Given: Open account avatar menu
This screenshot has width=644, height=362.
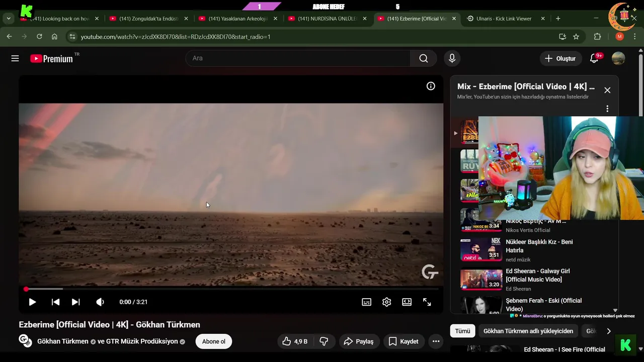Looking at the screenshot, I should [618, 58].
